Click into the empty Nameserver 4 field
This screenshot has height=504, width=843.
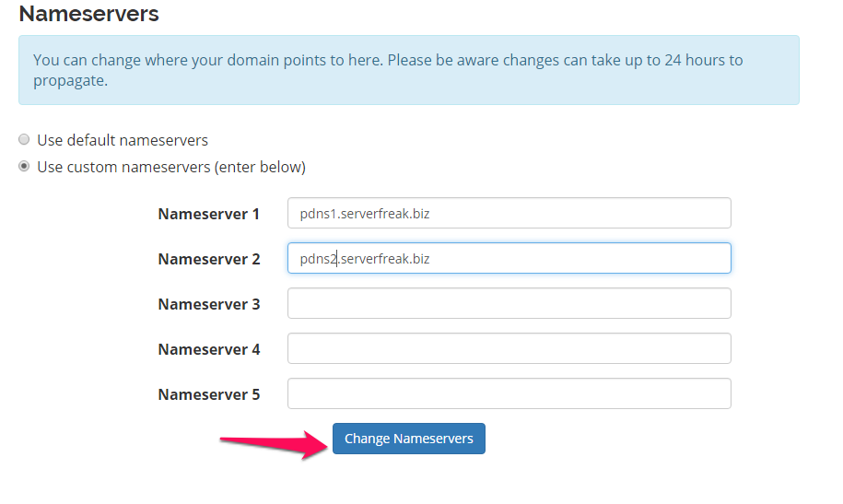click(x=509, y=348)
